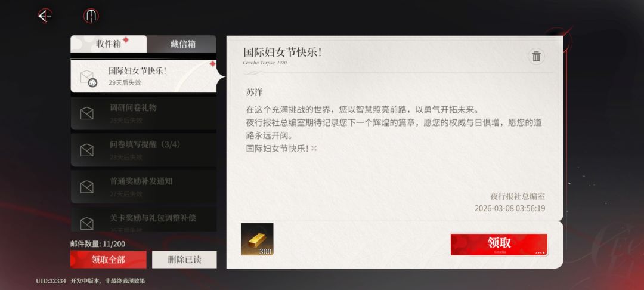Click the envelope icon beside 首通奖励补发通知
This screenshot has width=644, height=290.
[x=86, y=187]
